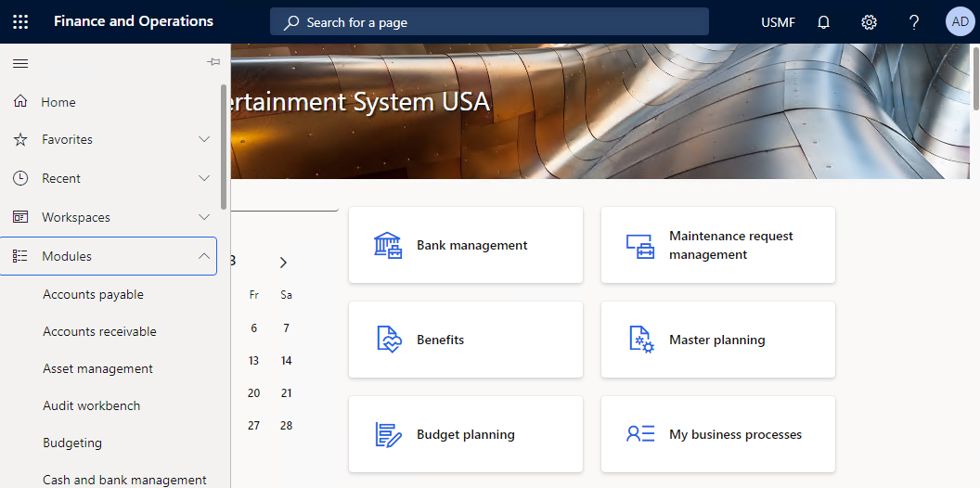Screen dimensions: 980x488
Task: Click the Recent clock icon
Action: coord(20,178)
